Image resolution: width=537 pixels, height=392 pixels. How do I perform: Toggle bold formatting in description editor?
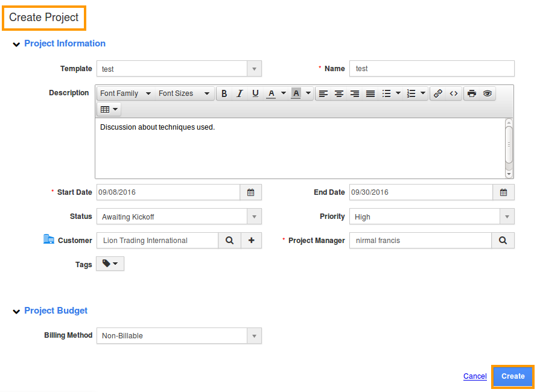[224, 93]
